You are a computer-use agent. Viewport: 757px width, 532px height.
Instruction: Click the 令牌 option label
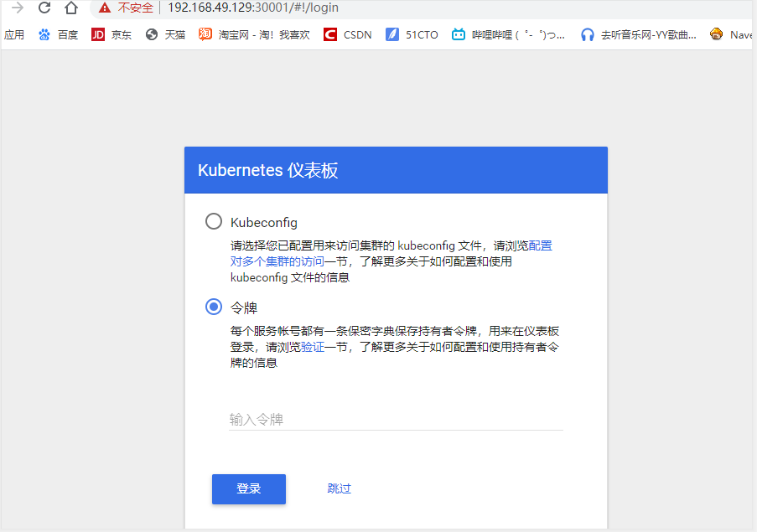point(244,307)
